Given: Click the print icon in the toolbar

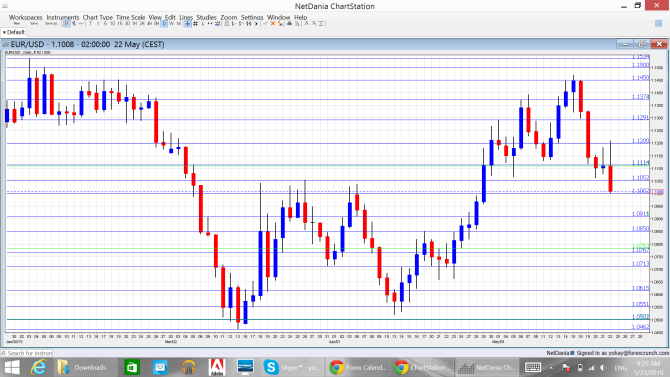Looking at the screenshot, I should 289,24.
